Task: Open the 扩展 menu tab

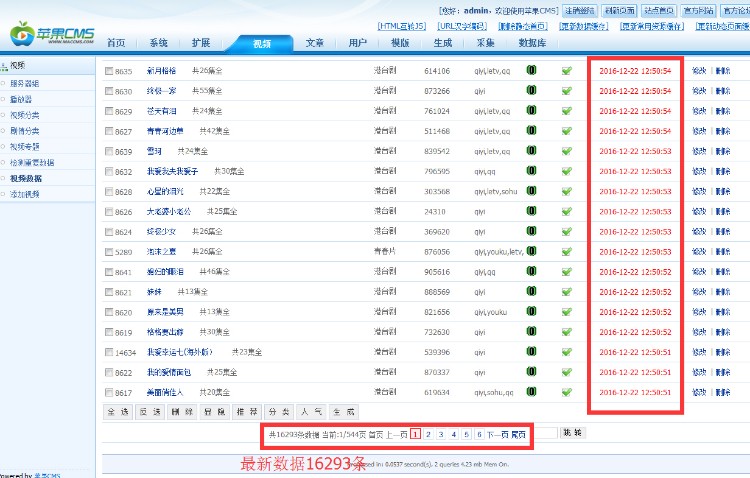Action: pos(201,43)
